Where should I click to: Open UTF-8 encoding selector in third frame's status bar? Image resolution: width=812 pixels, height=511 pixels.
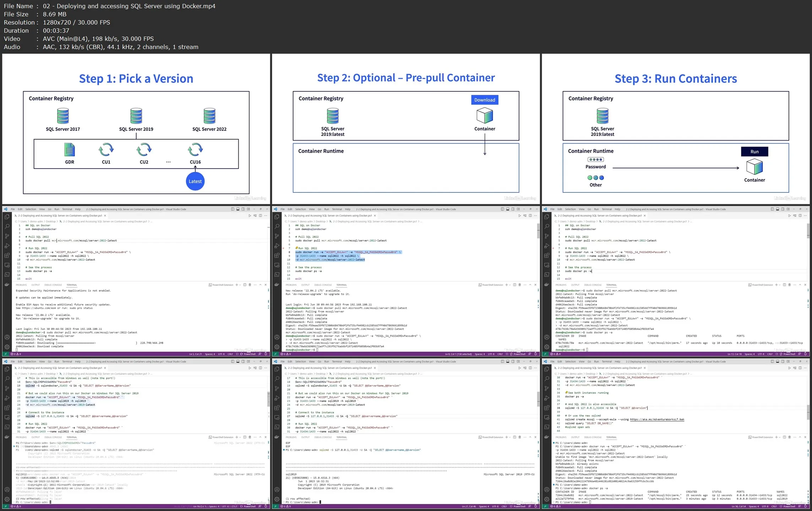pyautogui.click(x=761, y=354)
